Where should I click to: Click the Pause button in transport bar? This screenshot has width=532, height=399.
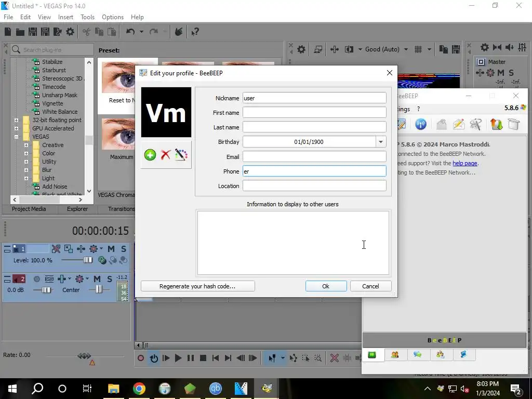tap(191, 358)
